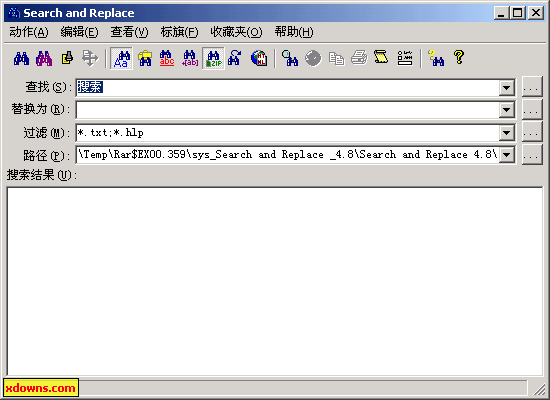This screenshot has width=550, height=400.
Task: Open the 收藏夹(O) menu
Action: coord(236,32)
